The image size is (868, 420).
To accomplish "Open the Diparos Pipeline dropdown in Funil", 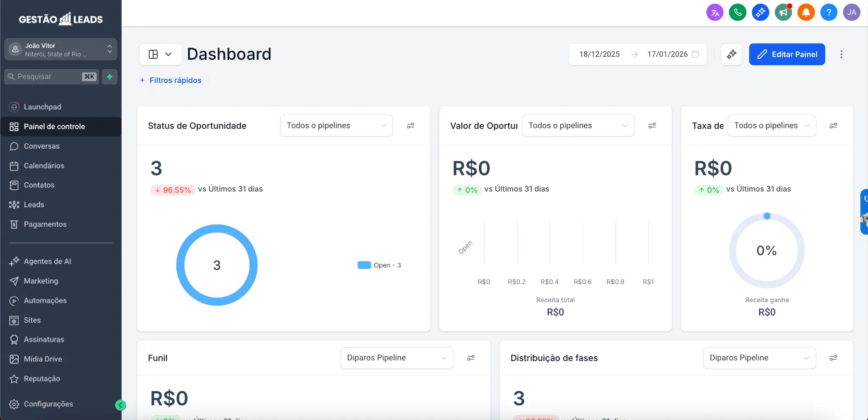I will coord(396,358).
